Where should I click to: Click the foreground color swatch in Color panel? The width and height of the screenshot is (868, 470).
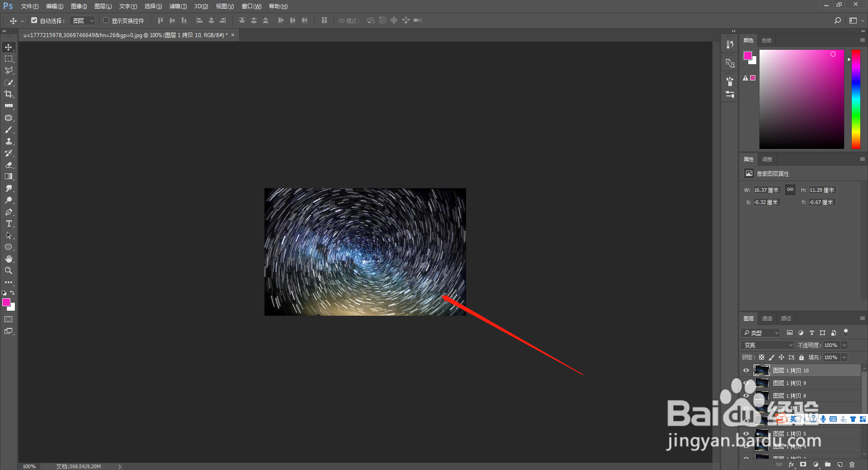(x=748, y=56)
